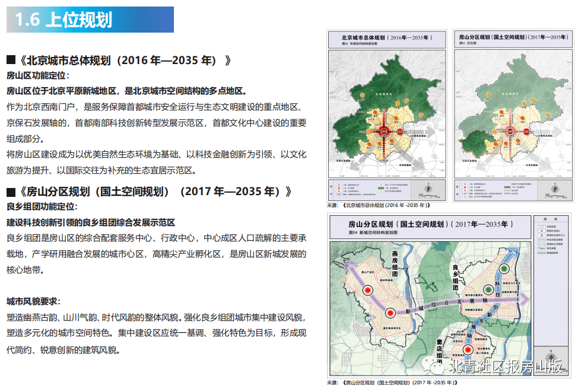Click the short line "核心地带。"
The image size is (581, 392).
click(26, 270)
